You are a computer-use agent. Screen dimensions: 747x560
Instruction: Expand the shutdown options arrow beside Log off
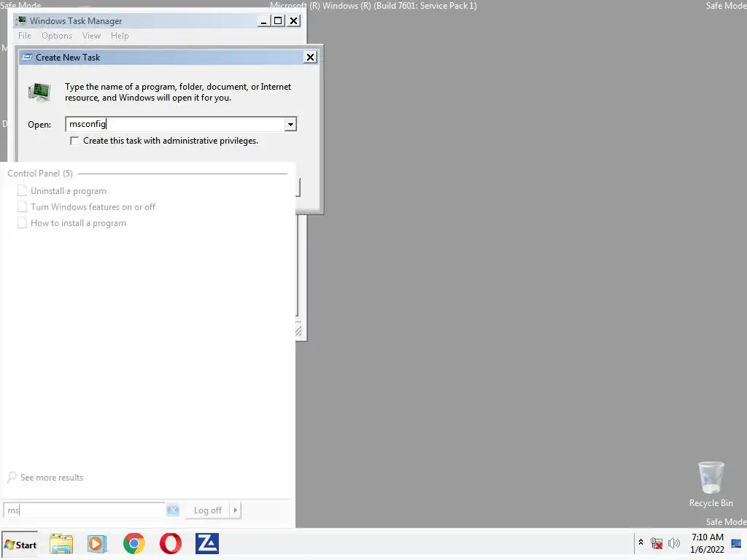(236, 510)
